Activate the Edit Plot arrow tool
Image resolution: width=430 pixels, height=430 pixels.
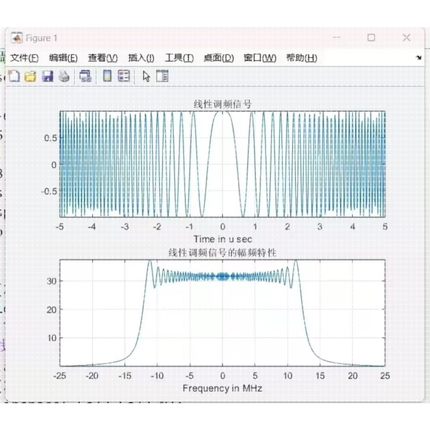146,76
